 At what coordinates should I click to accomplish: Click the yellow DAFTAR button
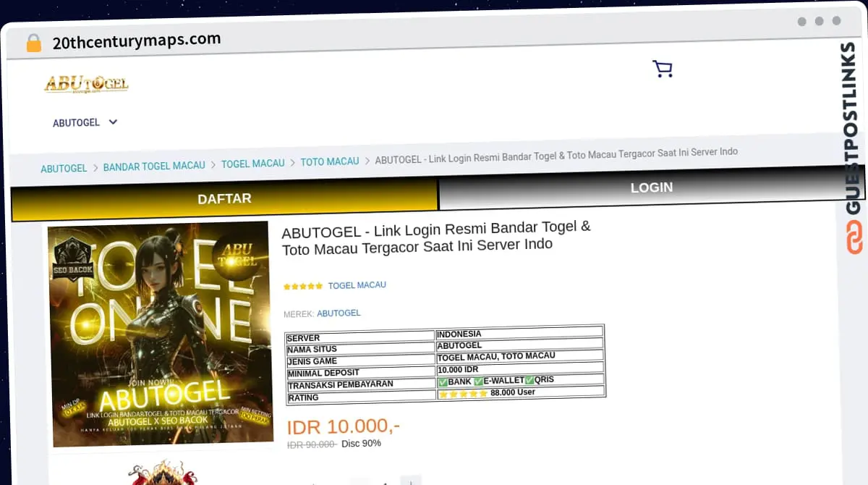pyautogui.click(x=224, y=199)
